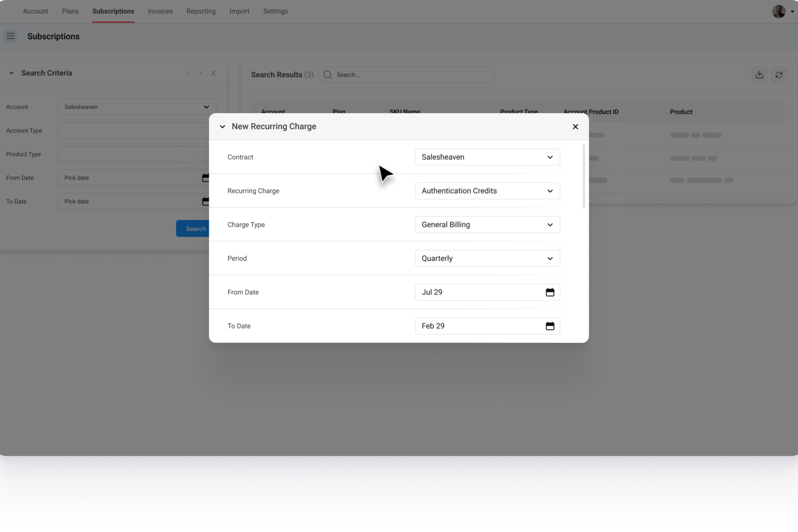The image size is (798, 532).
Task: Click the search results text box
Action: [x=406, y=75]
